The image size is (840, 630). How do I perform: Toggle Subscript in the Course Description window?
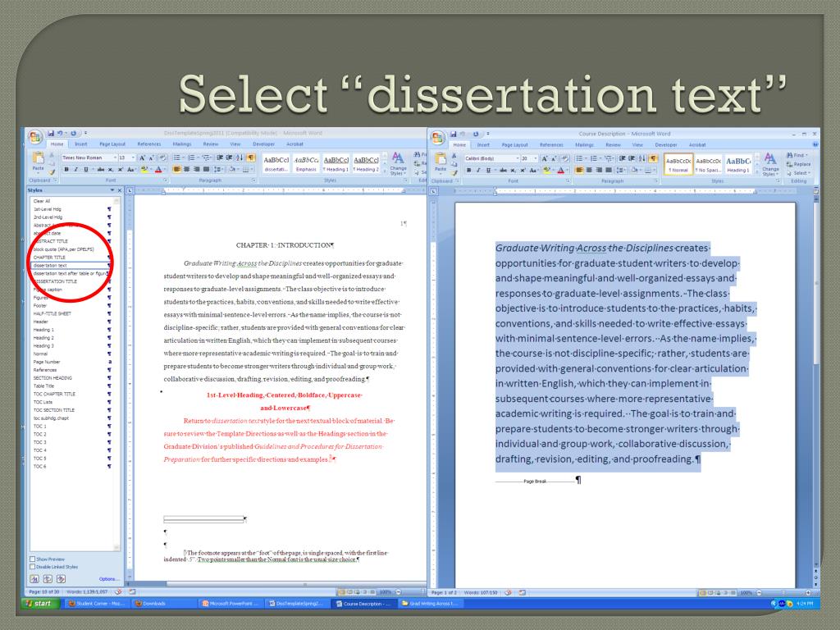point(513,170)
